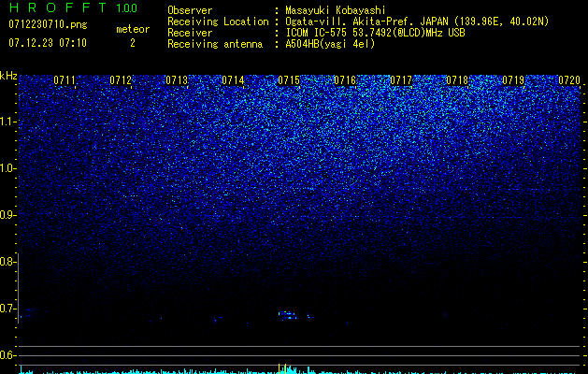Click the 0714 time marker
Image resolution: width=588 pixels, height=374 pixels.
[x=233, y=80]
